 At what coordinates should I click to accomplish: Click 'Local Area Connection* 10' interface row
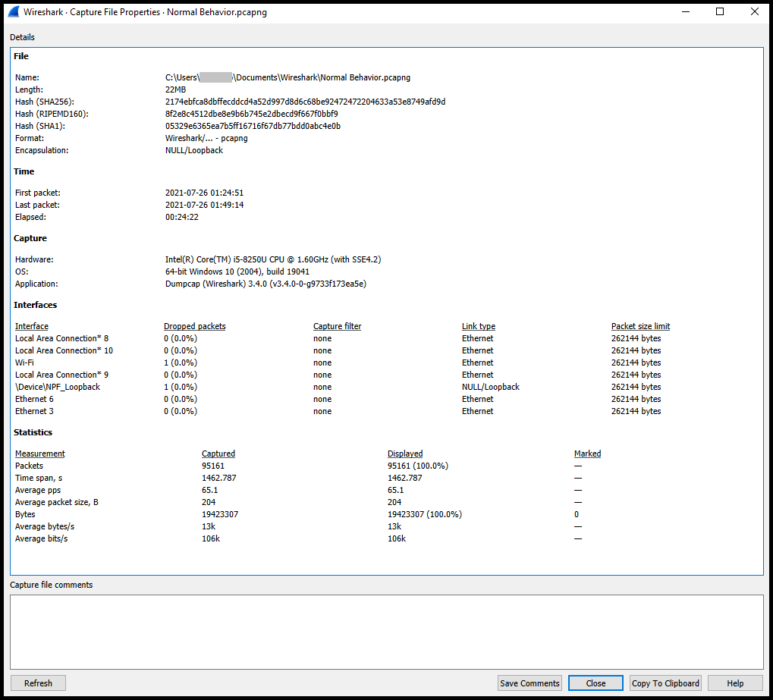click(64, 350)
